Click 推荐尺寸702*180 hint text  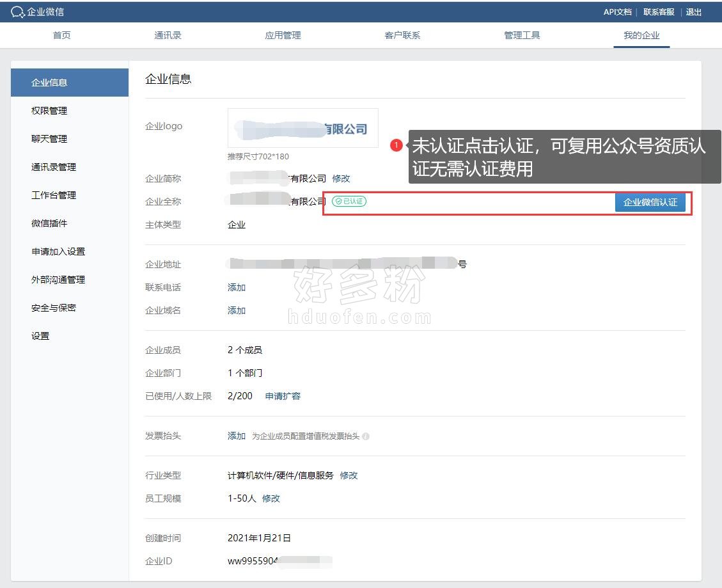[x=258, y=157]
